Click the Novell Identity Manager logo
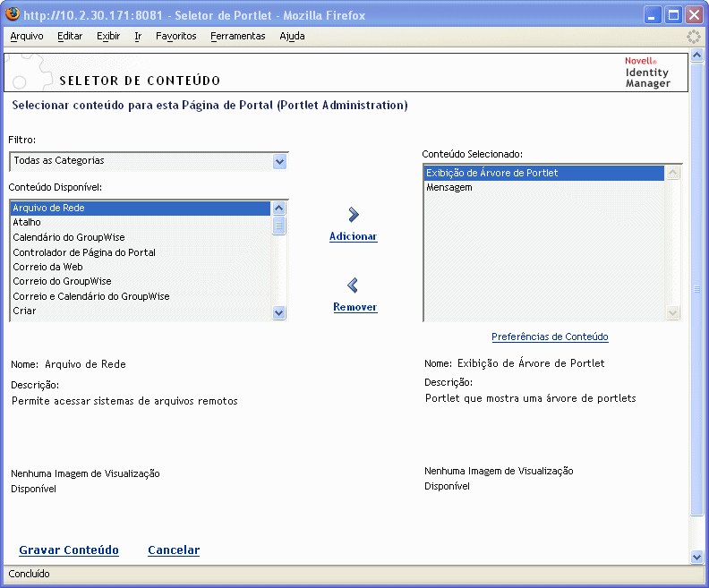The height and width of the screenshot is (588, 709). tap(647, 72)
